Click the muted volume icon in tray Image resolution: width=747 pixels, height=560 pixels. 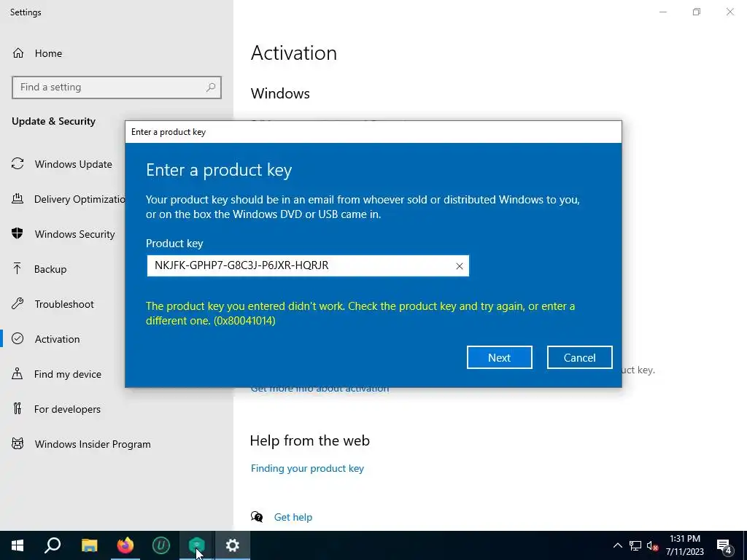pos(652,545)
